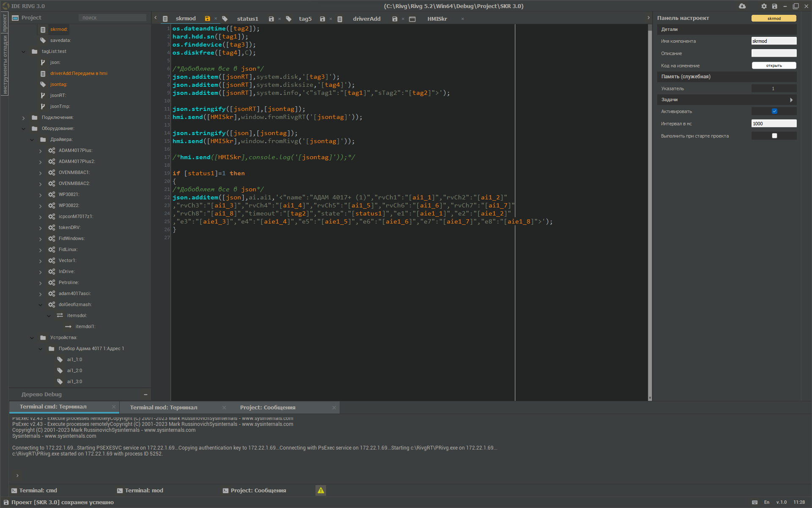This screenshot has height=508, width=812.
Task: Collapse the Дерево Debug panel with minus
Action: pyautogui.click(x=145, y=395)
